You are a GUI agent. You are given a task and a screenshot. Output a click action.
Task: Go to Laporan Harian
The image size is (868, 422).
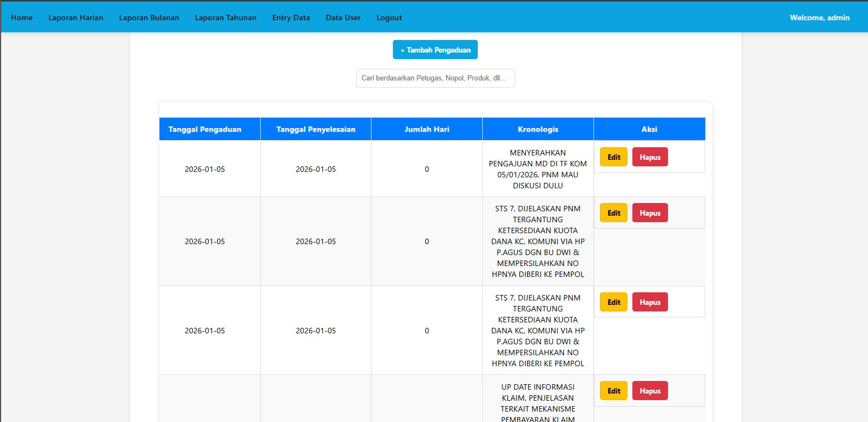(x=76, y=18)
